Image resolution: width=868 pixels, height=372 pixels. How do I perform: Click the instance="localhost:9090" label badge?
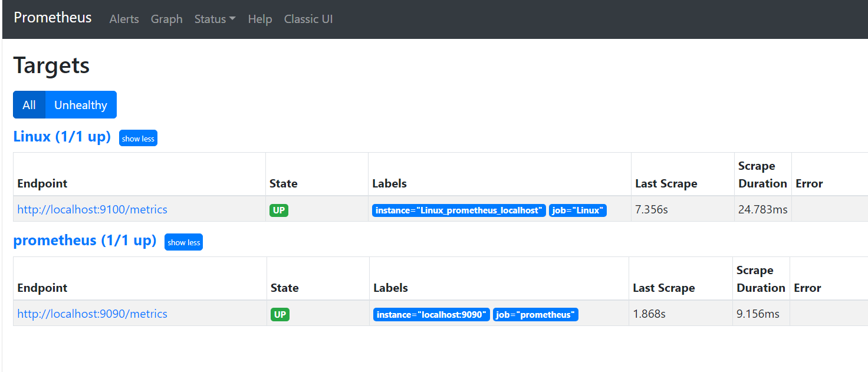pos(431,315)
